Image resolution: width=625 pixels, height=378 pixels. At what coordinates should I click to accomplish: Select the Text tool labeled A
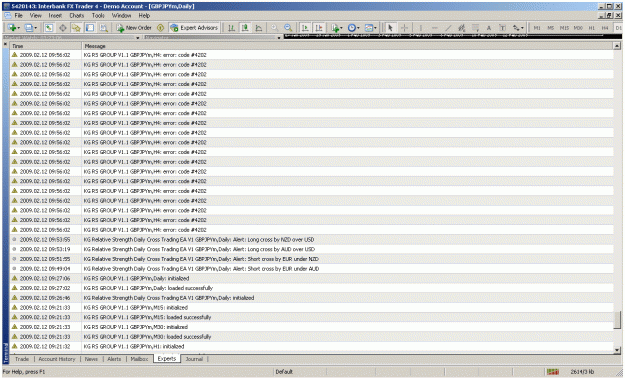pyautogui.click(x=489, y=28)
